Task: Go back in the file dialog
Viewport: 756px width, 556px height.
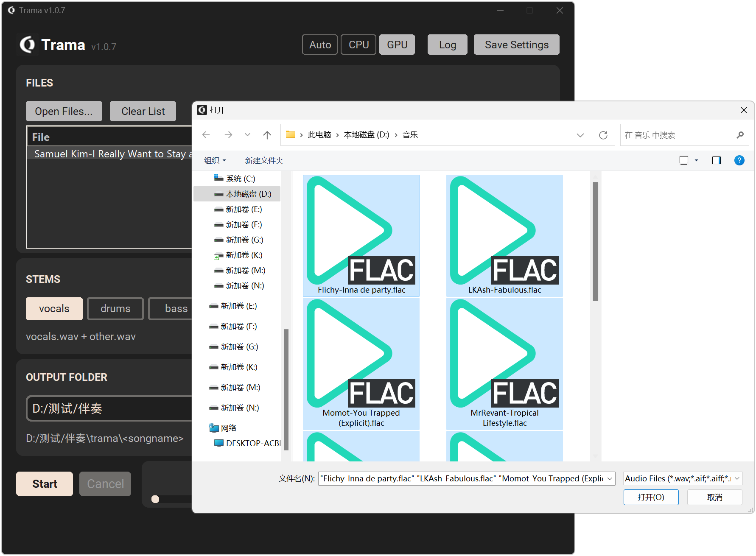Action: (206, 135)
